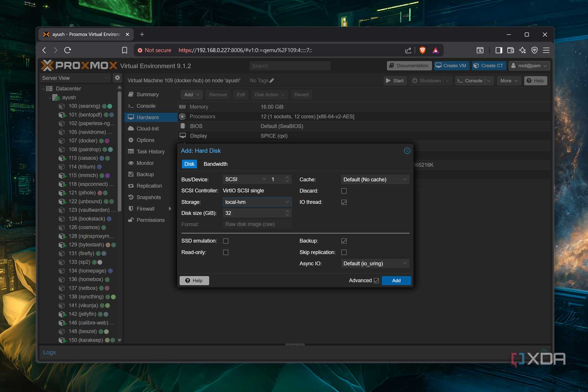Open the Backup section
This screenshot has height=392, width=588.
(151, 174)
